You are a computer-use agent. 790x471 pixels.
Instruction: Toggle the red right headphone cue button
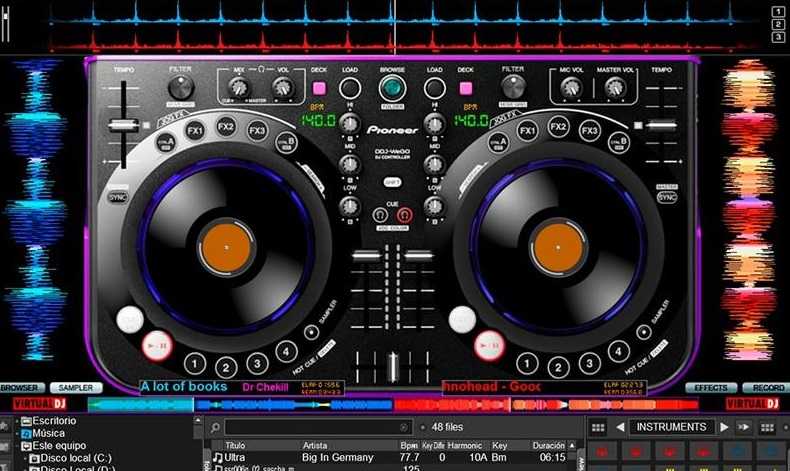[404, 215]
